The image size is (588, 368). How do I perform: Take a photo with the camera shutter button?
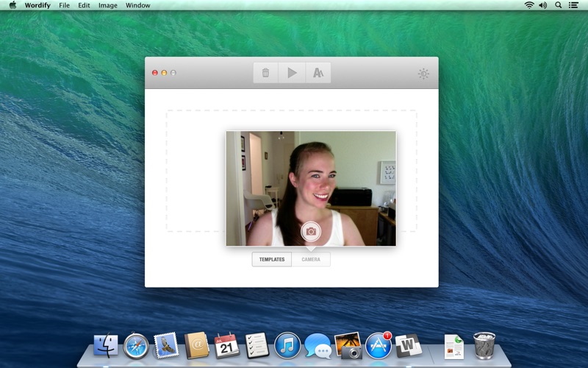pos(311,231)
